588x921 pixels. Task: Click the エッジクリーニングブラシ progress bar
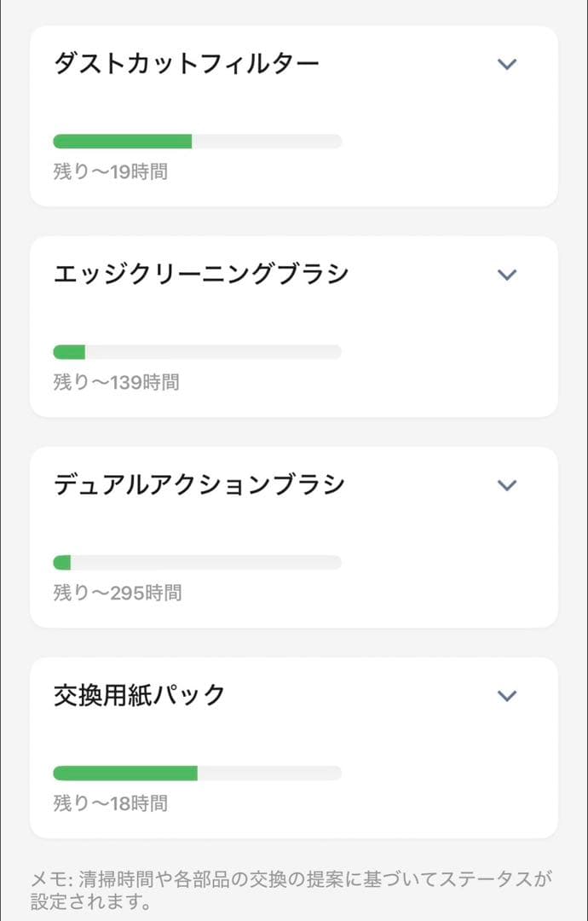tap(196, 350)
